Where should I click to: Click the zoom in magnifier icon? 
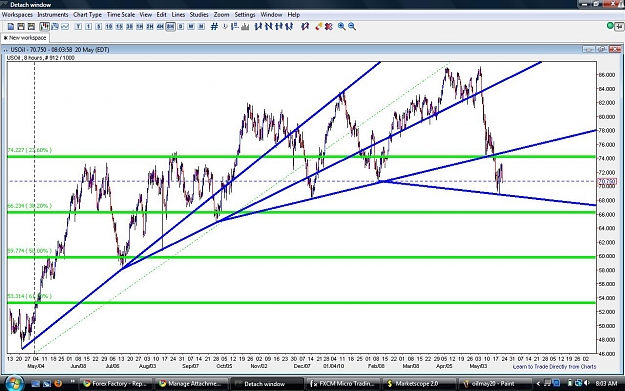342,27
